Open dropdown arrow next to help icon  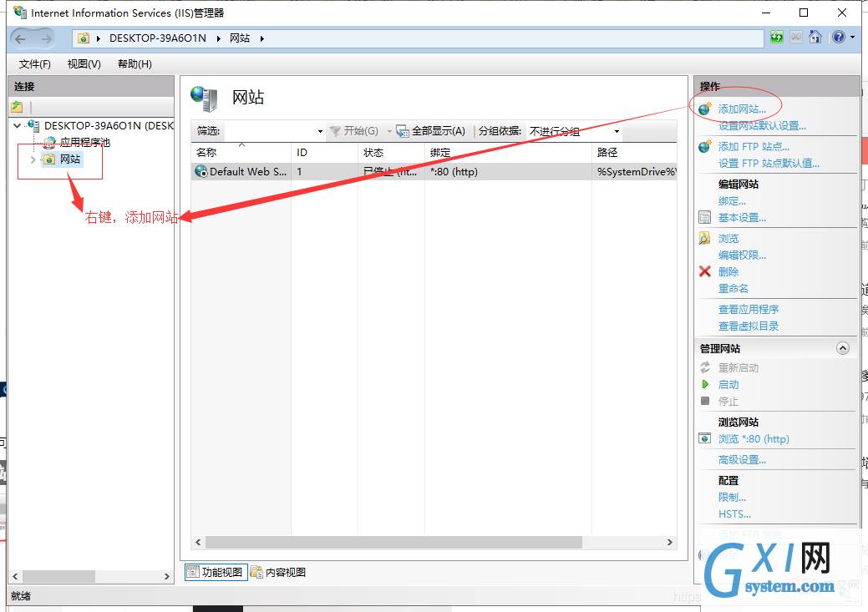tap(852, 37)
